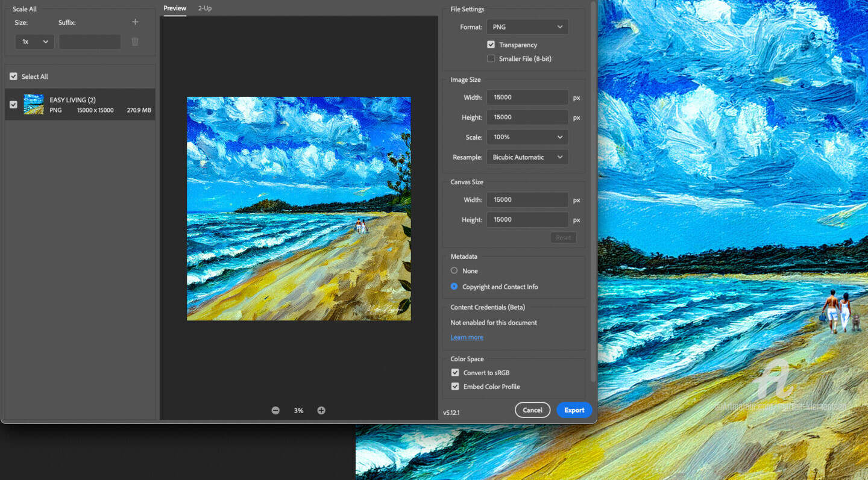The height and width of the screenshot is (480, 868).
Task: Zoom out the preview with minus icon
Action: point(275,410)
